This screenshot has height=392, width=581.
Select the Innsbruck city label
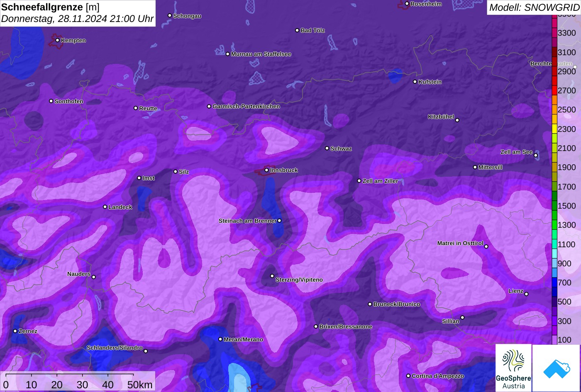click(x=284, y=170)
